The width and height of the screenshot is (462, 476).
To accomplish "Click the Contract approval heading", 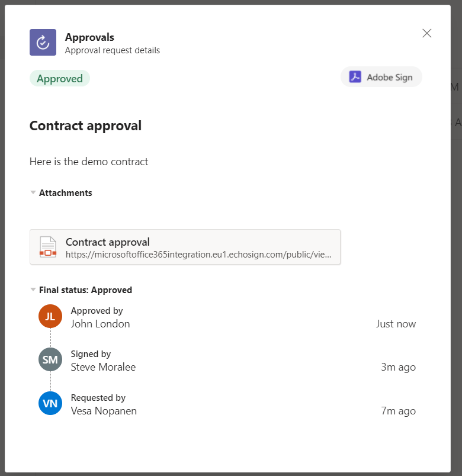I will tap(85, 126).
